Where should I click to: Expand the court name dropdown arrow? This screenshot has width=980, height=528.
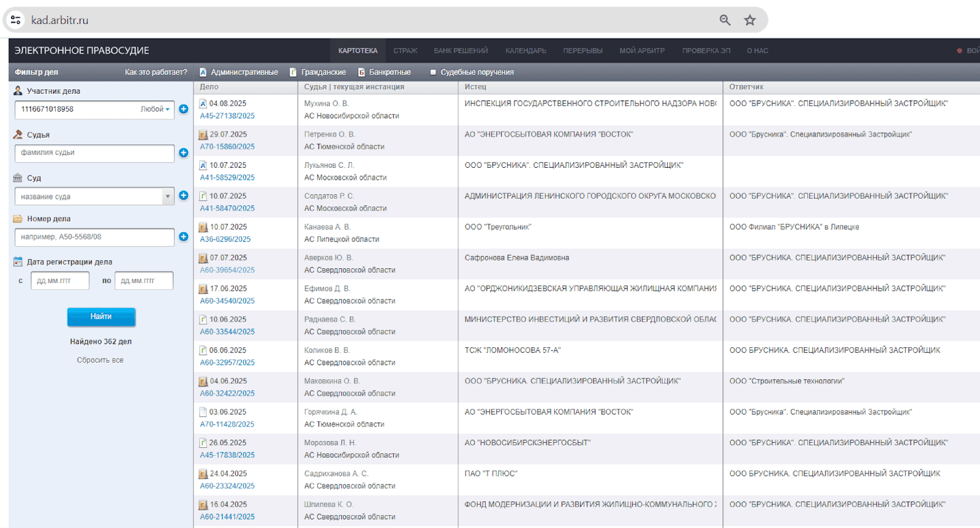pyautogui.click(x=167, y=197)
